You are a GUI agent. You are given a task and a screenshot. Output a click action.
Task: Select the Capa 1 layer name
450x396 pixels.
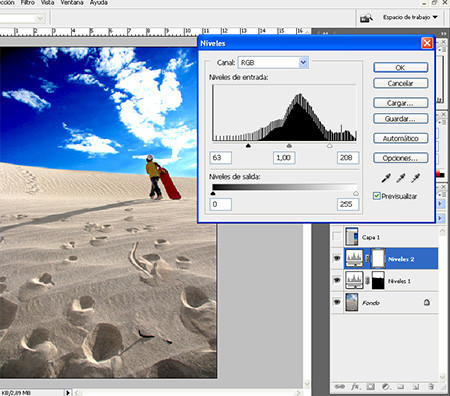pyautogui.click(x=371, y=237)
